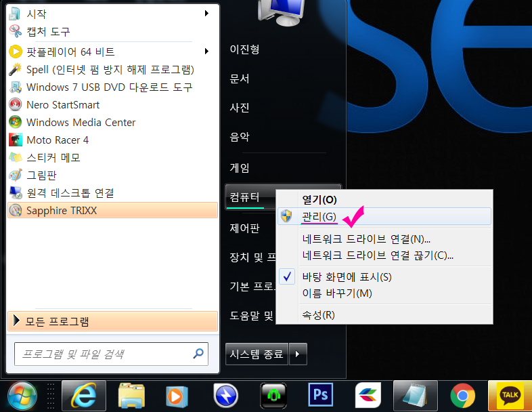
Task: Click "캡처 도구" program name
Action: pyautogui.click(x=49, y=32)
